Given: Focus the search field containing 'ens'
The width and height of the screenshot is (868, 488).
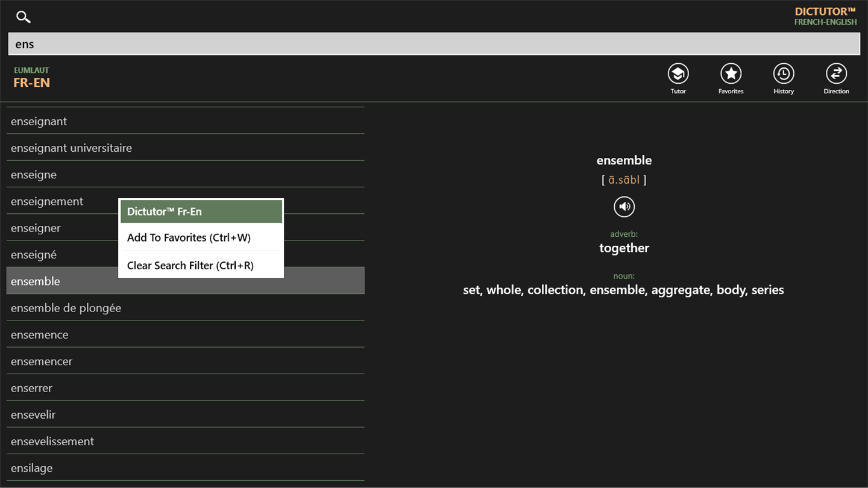Looking at the screenshot, I should pos(434,44).
